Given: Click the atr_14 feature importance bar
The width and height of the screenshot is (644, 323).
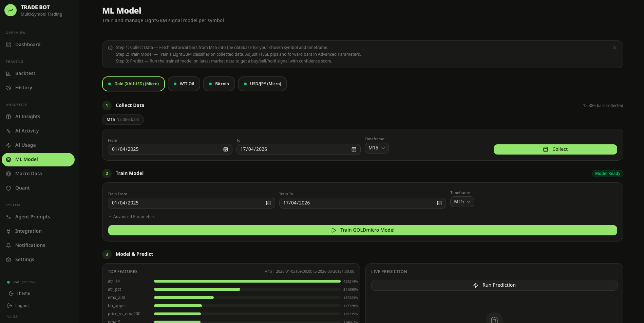Looking at the screenshot, I should click(x=247, y=281).
